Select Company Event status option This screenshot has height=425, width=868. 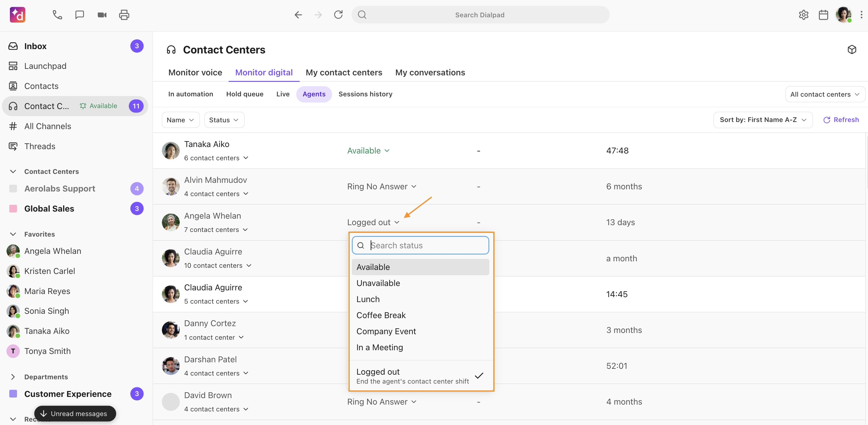[420, 331]
